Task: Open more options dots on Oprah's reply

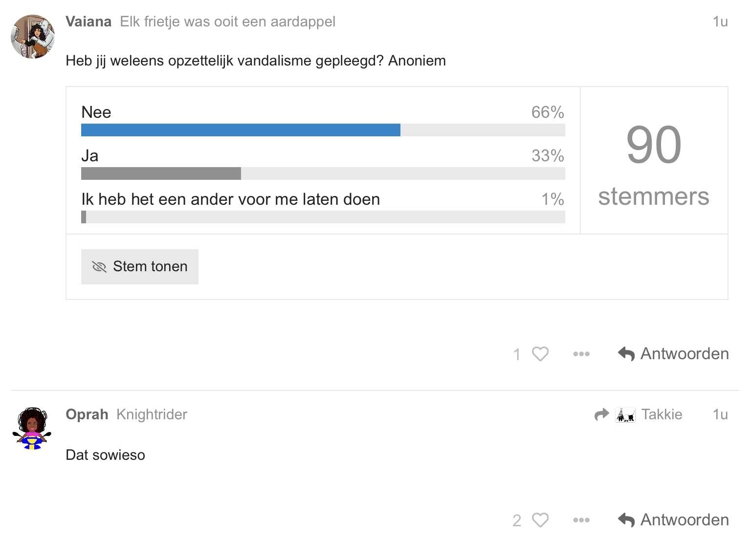Action: (581, 520)
